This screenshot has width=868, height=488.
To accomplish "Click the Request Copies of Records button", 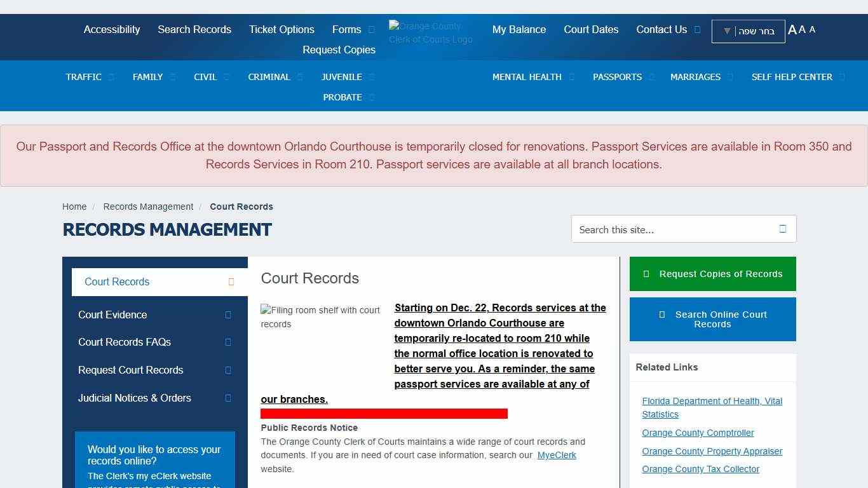I will (x=712, y=274).
